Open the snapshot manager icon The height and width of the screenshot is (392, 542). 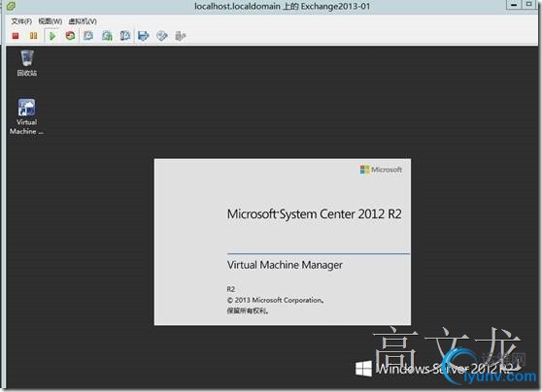pyautogui.click(x=124, y=36)
